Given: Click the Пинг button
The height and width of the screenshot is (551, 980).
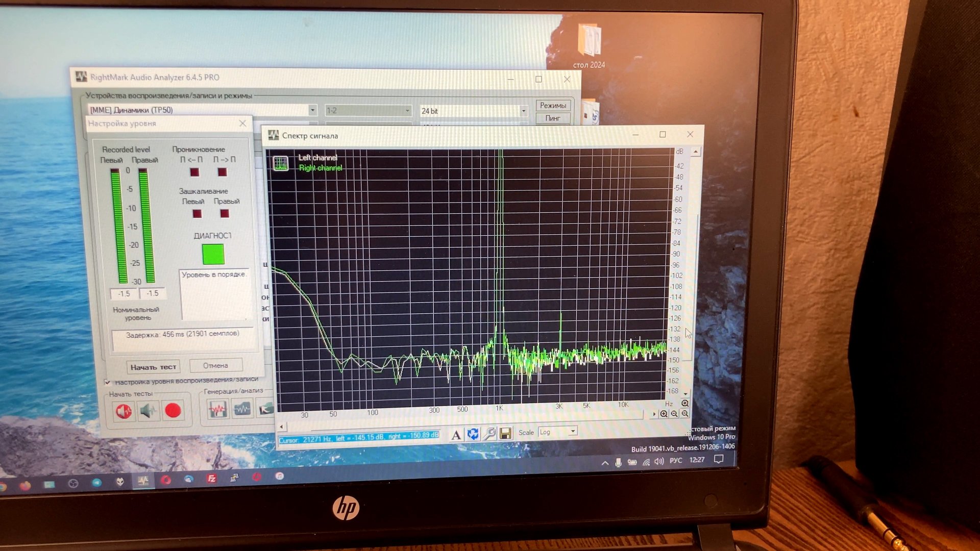Looking at the screenshot, I should pyautogui.click(x=553, y=118).
